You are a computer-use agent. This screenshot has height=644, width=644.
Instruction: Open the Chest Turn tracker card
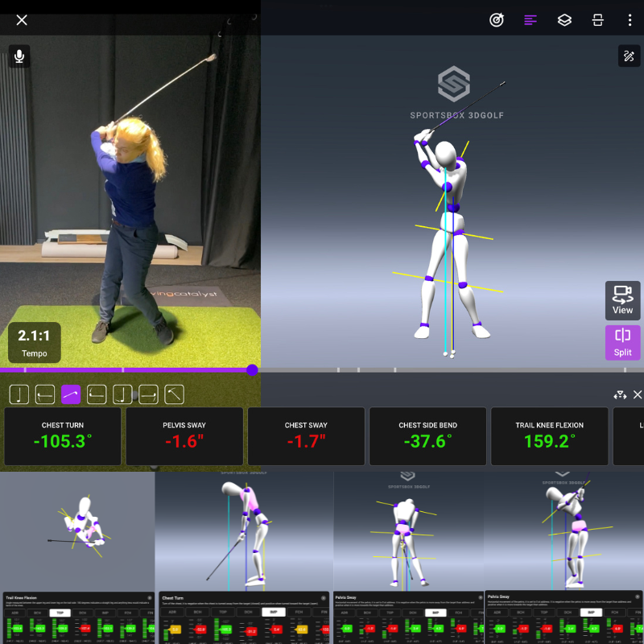pos(63,436)
